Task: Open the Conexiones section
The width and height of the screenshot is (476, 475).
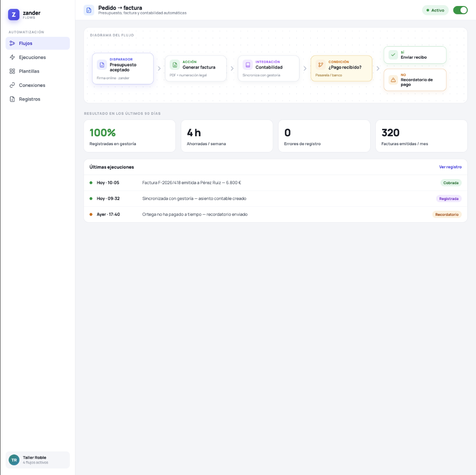Action: (38, 85)
